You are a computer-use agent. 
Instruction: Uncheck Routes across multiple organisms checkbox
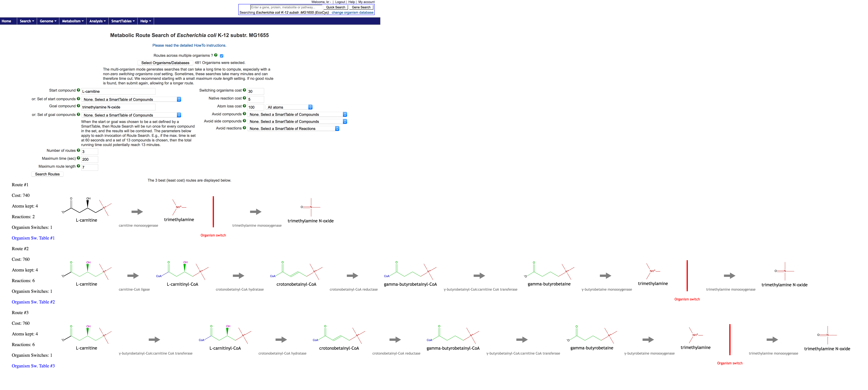222,56
